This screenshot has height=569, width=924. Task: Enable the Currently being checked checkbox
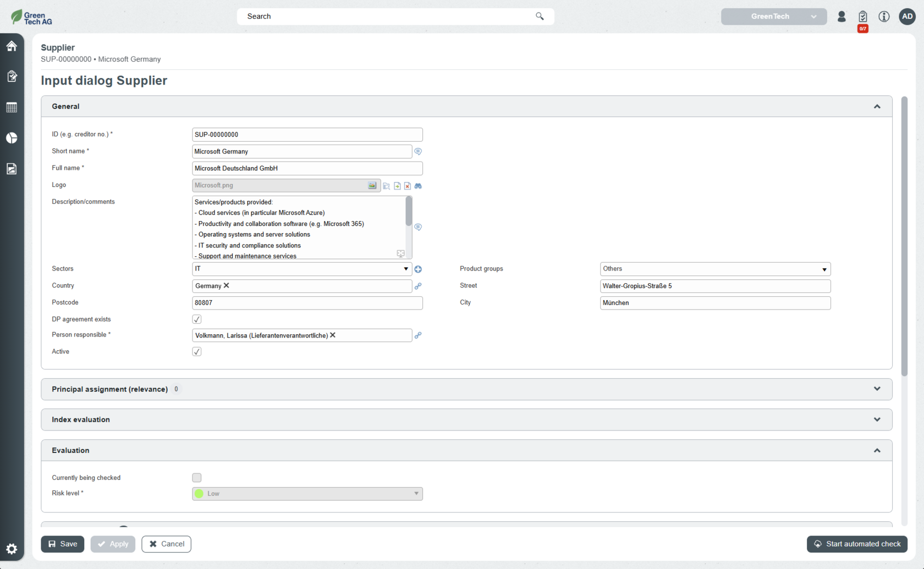(197, 478)
